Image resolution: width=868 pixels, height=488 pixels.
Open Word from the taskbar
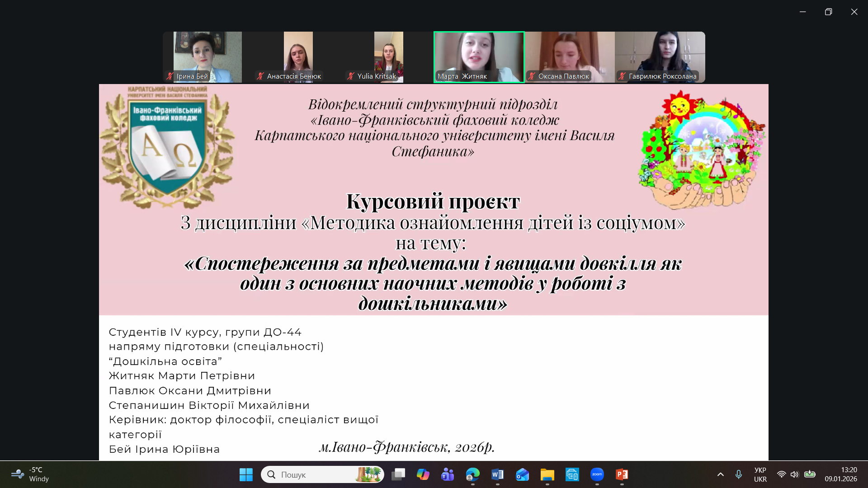point(497,474)
